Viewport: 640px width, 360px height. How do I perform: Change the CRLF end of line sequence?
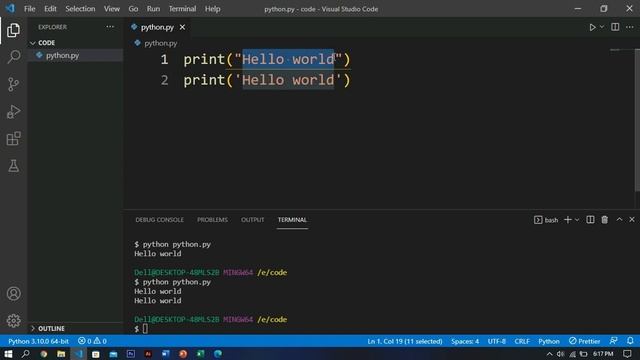coord(522,341)
